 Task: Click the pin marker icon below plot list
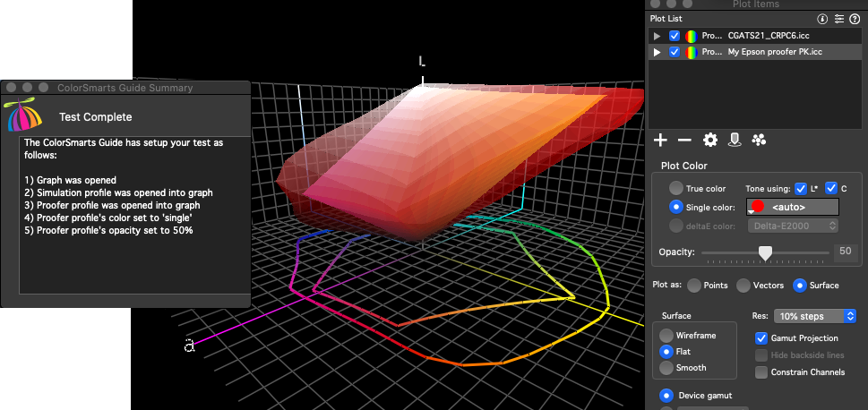[x=735, y=140]
